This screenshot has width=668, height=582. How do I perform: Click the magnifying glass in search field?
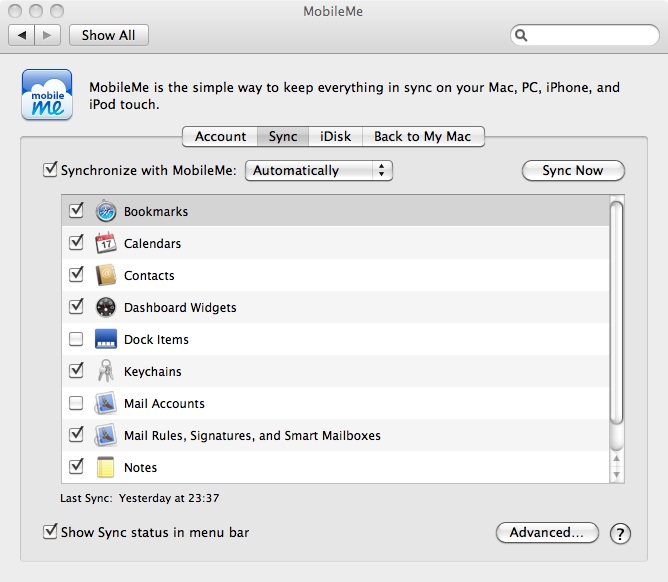click(x=521, y=35)
